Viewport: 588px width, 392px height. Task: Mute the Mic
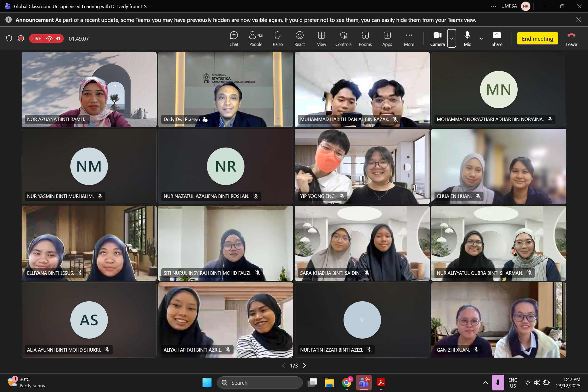[467, 39]
